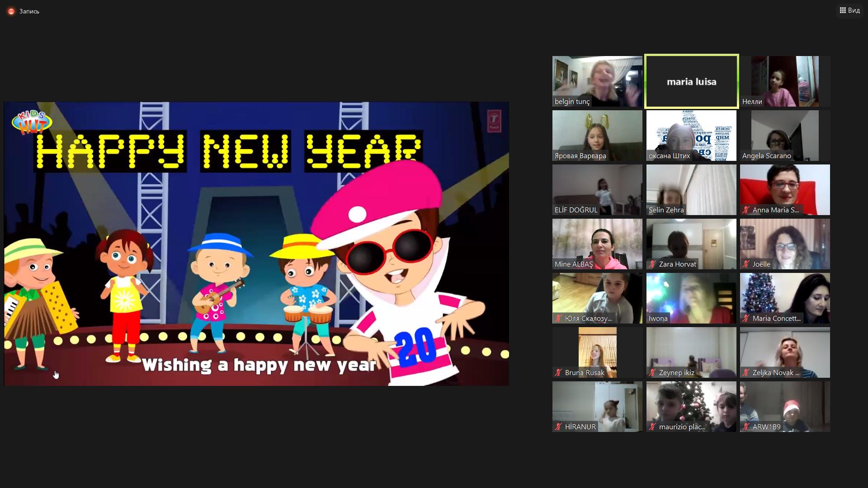
Task: Click the grid icon in the Вид button
Action: tap(843, 10)
